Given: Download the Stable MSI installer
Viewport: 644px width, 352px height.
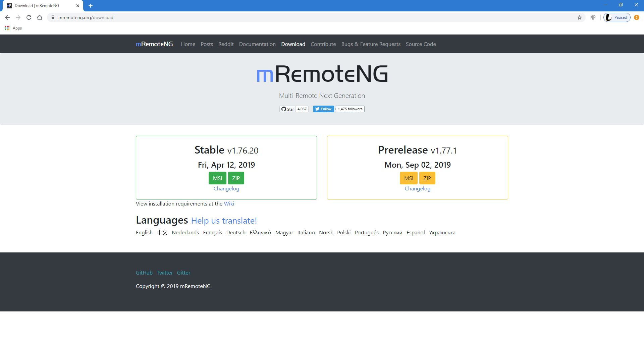Looking at the screenshot, I should (x=217, y=178).
